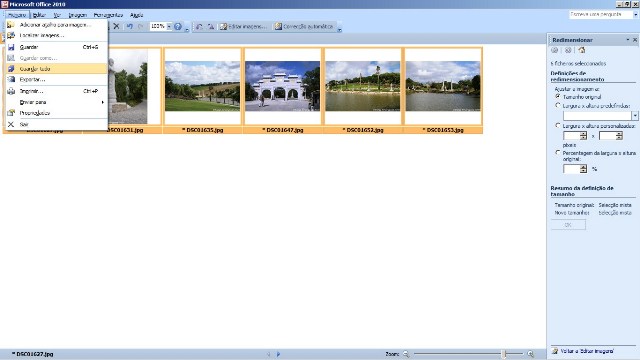Viewport: 640px width, 360px height.
Task: Click the percentage spinner field
Action: point(575,169)
